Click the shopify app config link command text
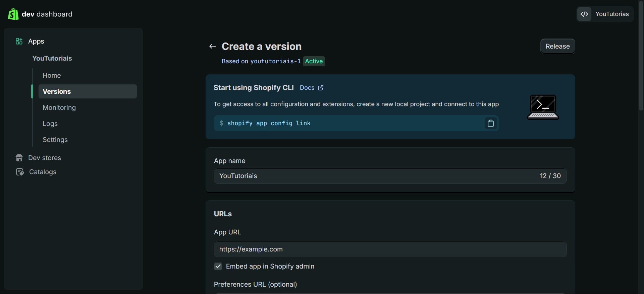This screenshot has height=294, width=644. (x=269, y=123)
